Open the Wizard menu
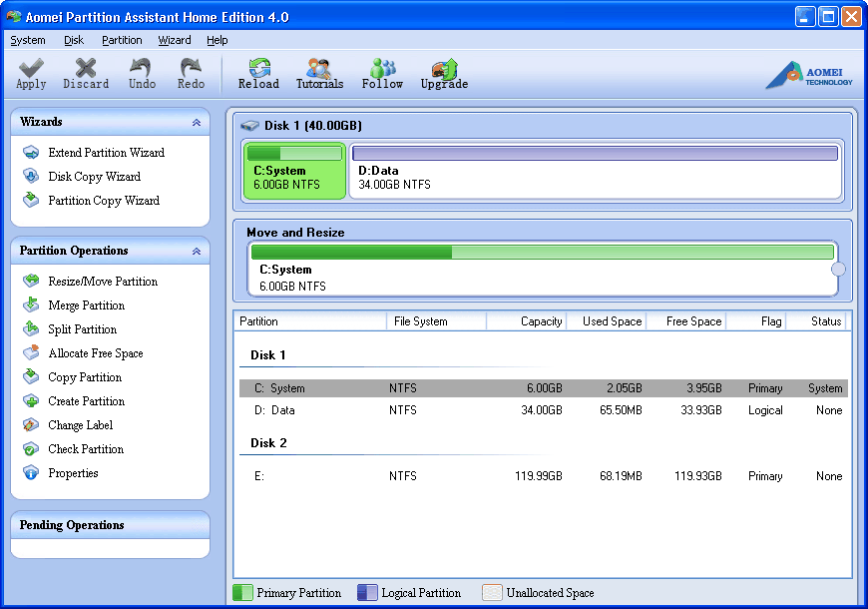The height and width of the screenshot is (609, 868). pyautogui.click(x=174, y=40)
